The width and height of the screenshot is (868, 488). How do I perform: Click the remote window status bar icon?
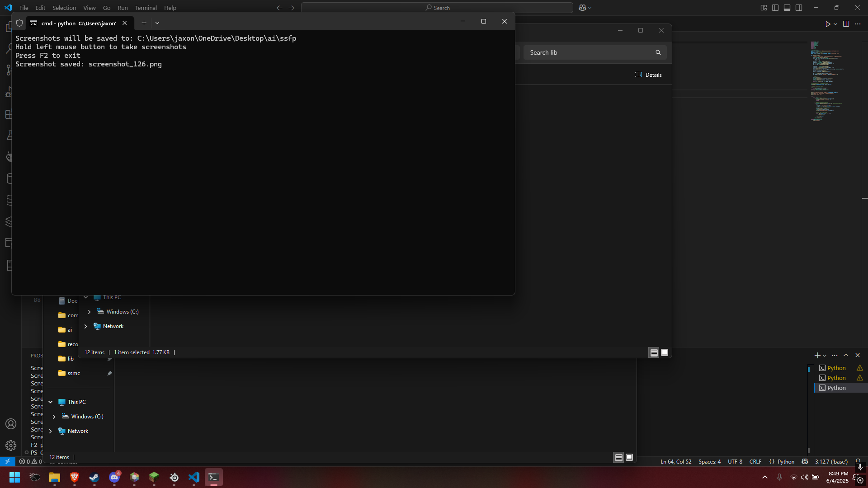pyautogui.click(x=7, y=461)
